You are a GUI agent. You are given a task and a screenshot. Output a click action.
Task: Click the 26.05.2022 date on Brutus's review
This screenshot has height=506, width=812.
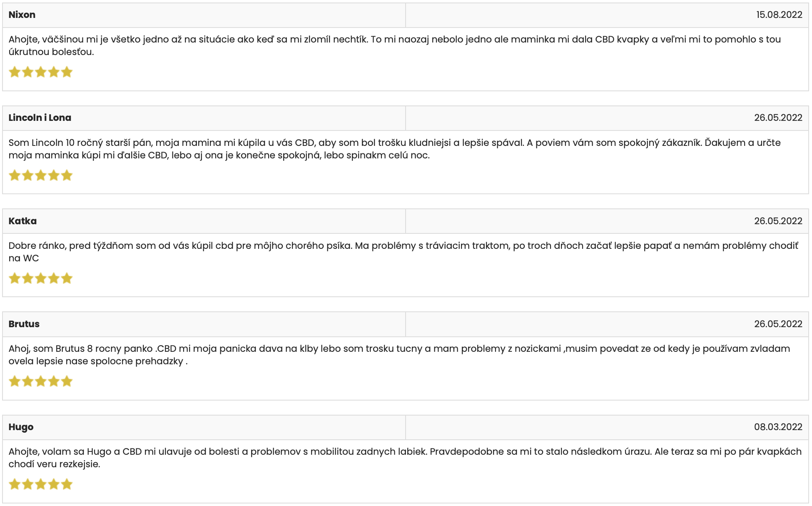(x=778, y=324)
